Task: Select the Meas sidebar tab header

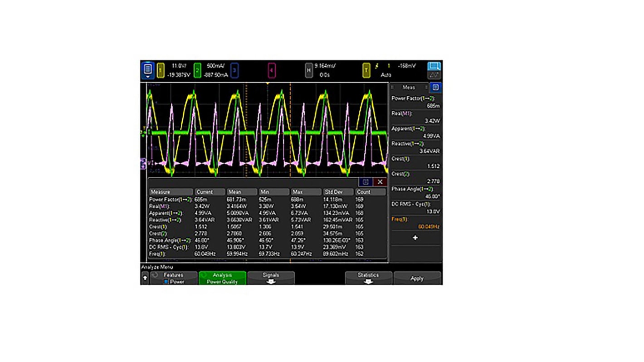Action: click(409, 87)
